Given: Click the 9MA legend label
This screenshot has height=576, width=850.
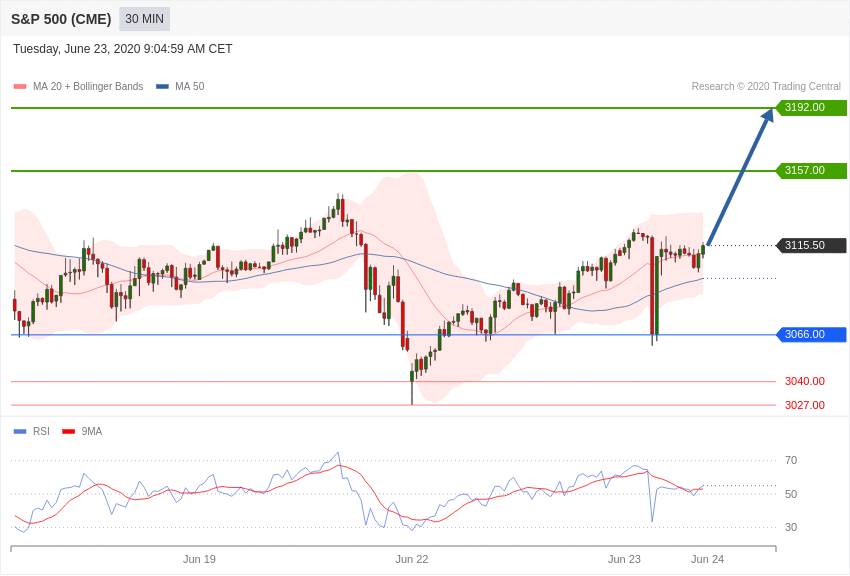Looking at the screenshot, I should coord(92,431).
